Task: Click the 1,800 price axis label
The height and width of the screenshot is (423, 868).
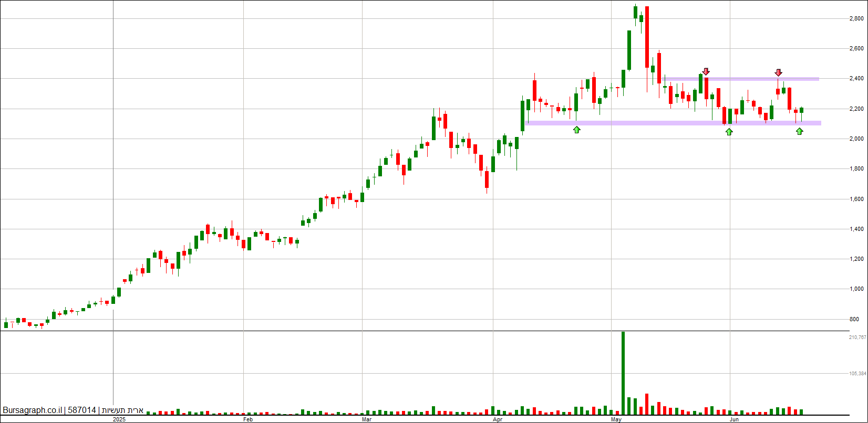Action: [856, 169]
